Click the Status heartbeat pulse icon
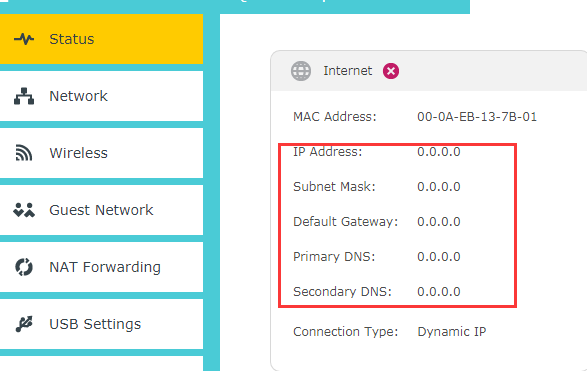Image resolution: width=587 pixels, height=371 pixels. [x=24, y=39]
